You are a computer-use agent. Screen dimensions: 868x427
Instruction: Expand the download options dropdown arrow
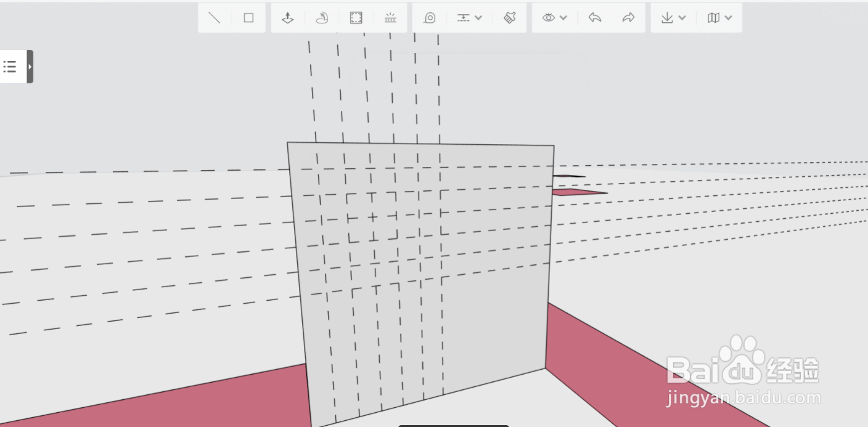pos(682,18)
